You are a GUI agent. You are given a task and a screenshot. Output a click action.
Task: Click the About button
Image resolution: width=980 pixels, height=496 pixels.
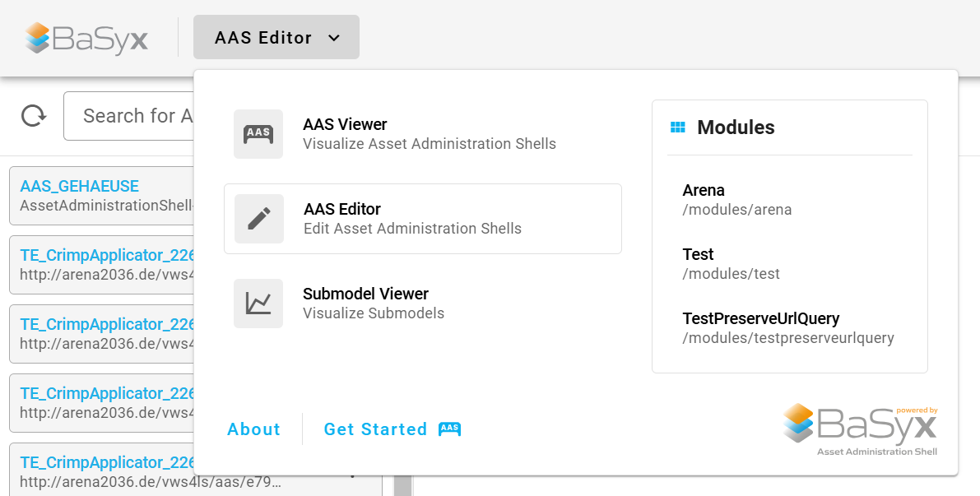point(253,429)
